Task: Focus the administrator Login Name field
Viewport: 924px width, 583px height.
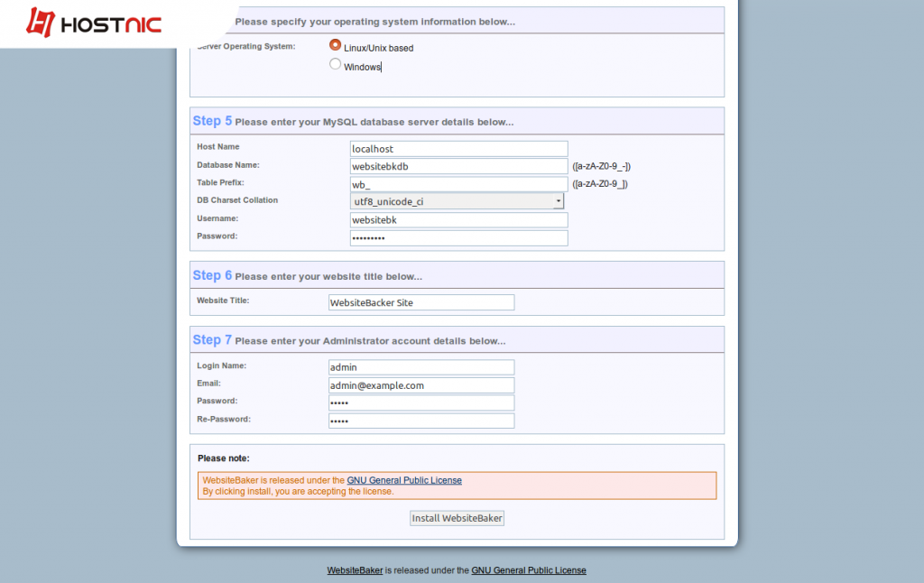Action: (x=421, y=367)
